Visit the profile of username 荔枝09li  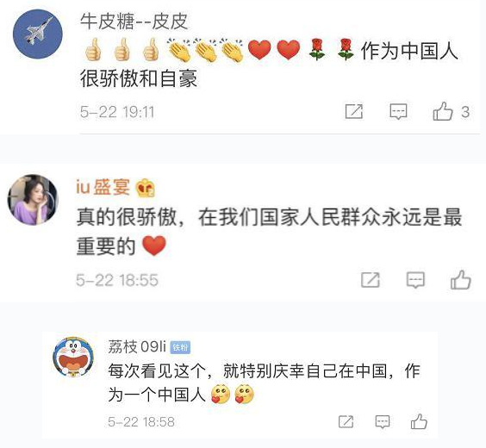click(137, 346)
